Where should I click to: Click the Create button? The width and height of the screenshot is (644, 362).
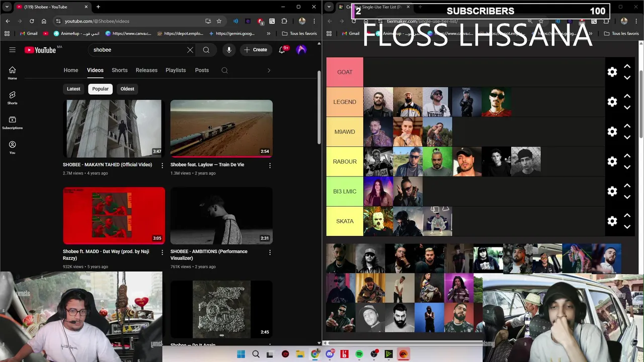(x=256, y=50)
